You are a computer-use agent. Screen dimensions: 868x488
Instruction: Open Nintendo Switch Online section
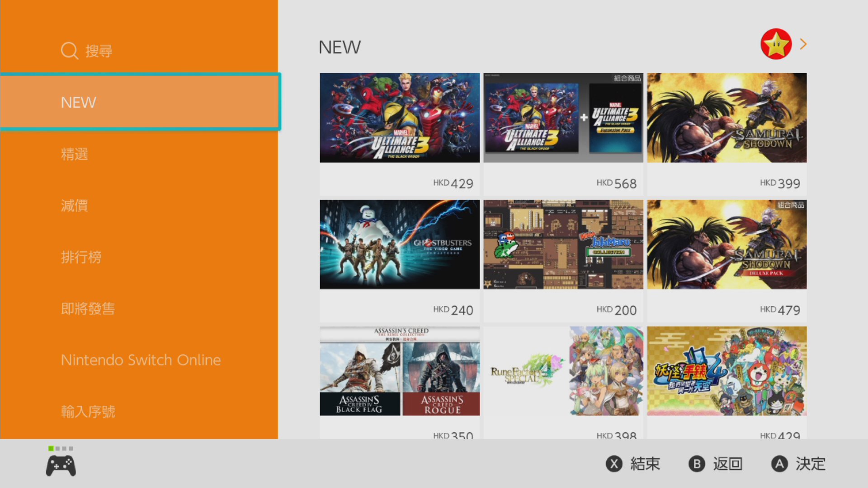coord(141,359)
